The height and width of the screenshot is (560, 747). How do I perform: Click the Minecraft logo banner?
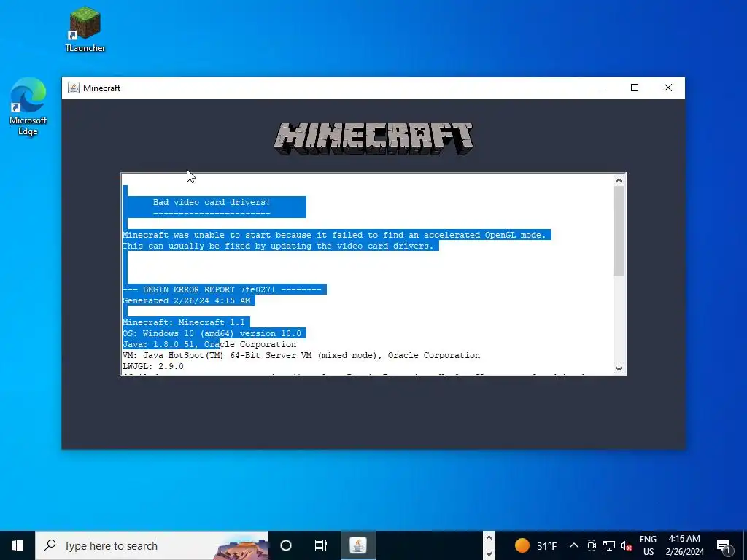[373, 139]
